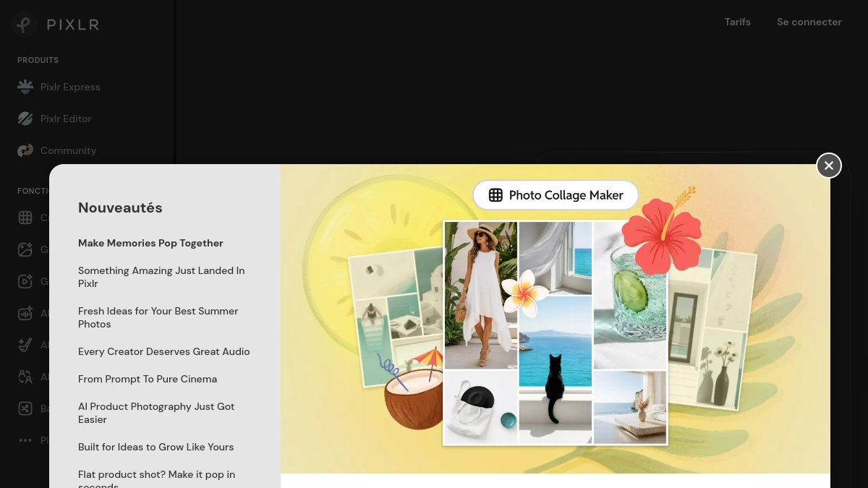
Task: Click the Photo Collage Maker button
Action: click(x=556, y=195)
